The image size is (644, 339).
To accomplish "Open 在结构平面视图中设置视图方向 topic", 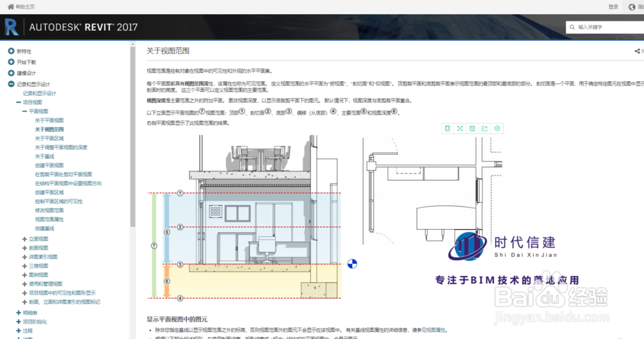I will coord(68,183).
